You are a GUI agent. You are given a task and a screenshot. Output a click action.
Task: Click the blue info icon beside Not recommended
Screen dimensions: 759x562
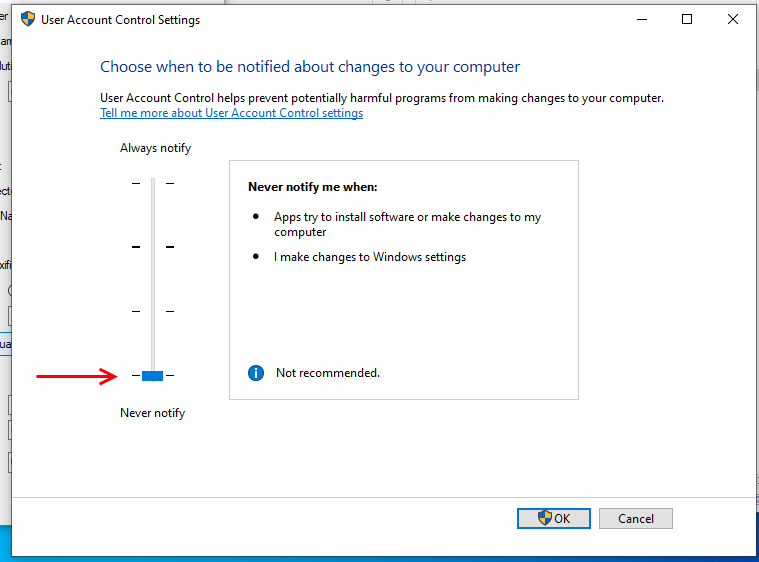point(256,373)
